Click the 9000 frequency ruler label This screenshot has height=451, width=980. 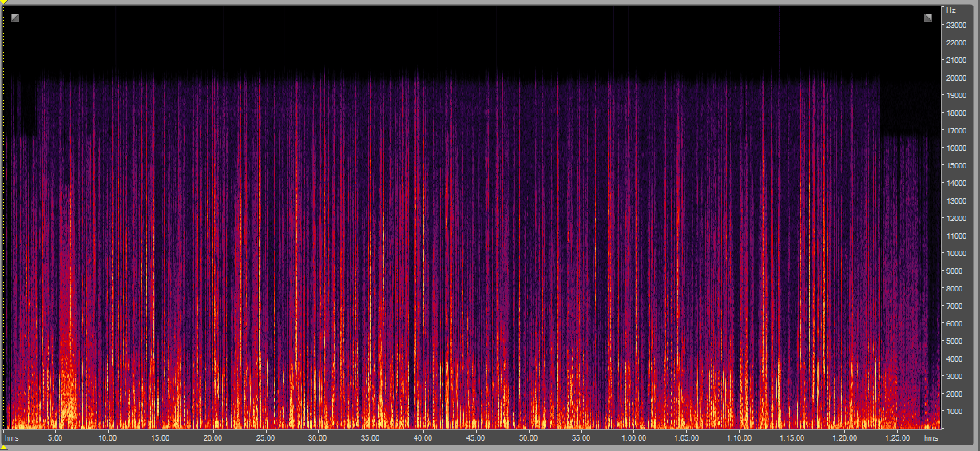(954, 271)
